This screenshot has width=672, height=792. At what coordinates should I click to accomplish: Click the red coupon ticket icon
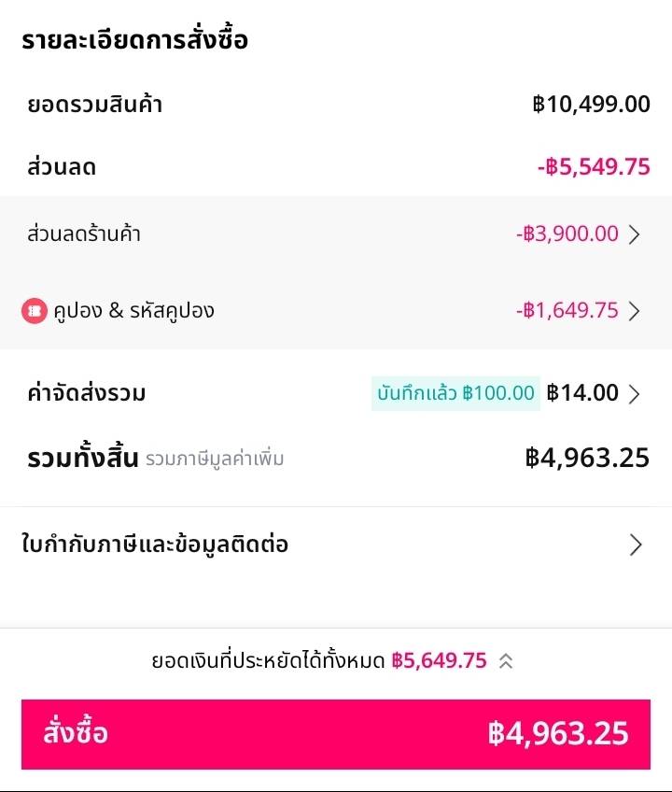[x=34, y=311]
